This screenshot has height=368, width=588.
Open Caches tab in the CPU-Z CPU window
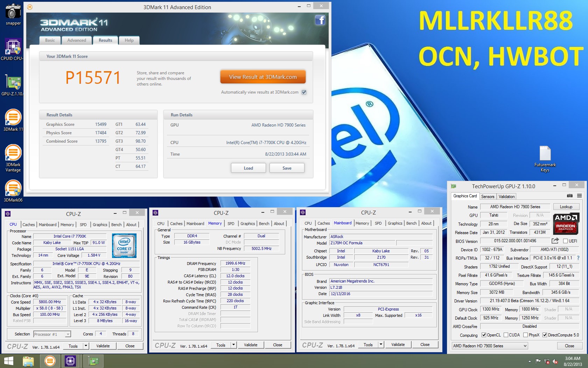29,225
